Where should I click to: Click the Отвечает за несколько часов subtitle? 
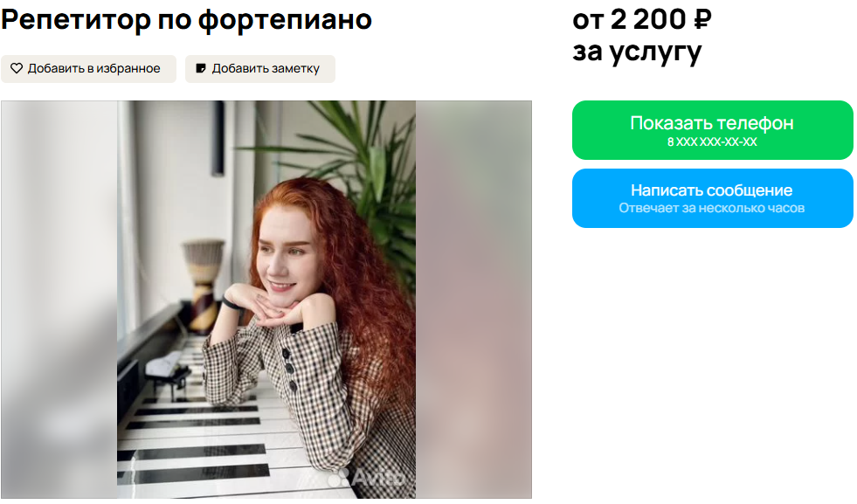point(712,208)
